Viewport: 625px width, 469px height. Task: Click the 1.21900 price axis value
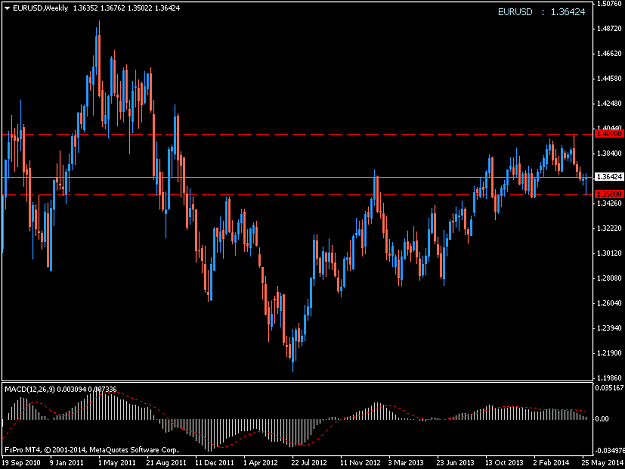tap(609, 353)
